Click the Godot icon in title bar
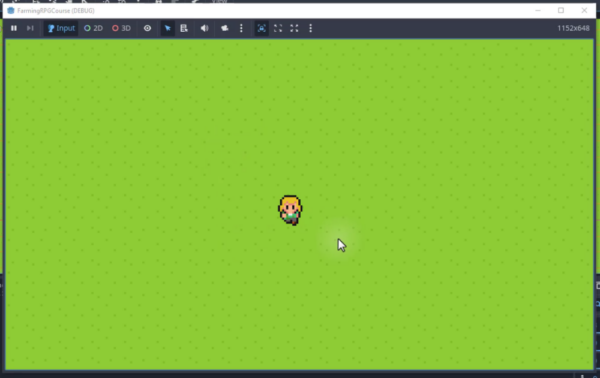Viewport: 600px width, 378px height. (x=11, y=11)
